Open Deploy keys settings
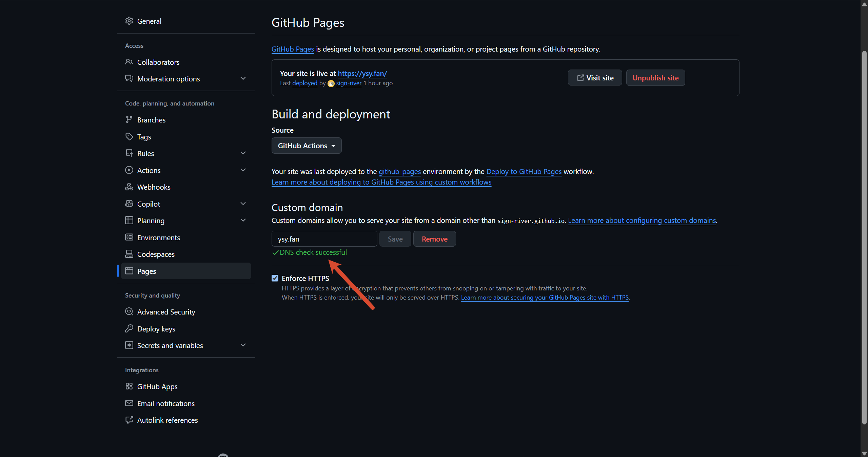The width and height of the screenshot is (868, 457). (186, 329)
